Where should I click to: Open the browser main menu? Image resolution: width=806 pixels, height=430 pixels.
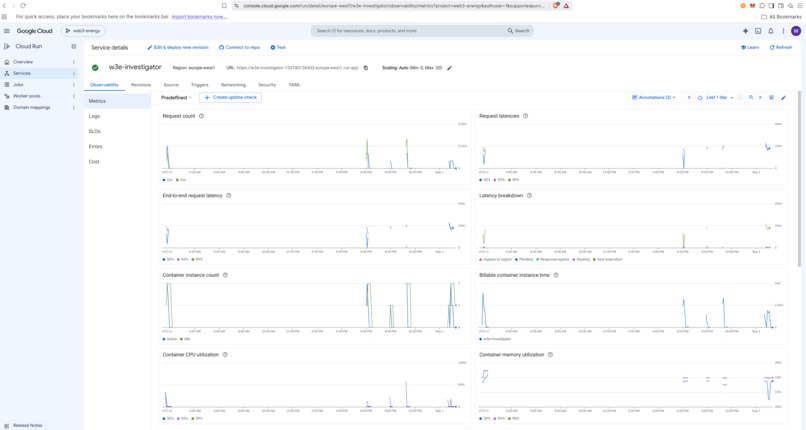[x=800, y=6]
